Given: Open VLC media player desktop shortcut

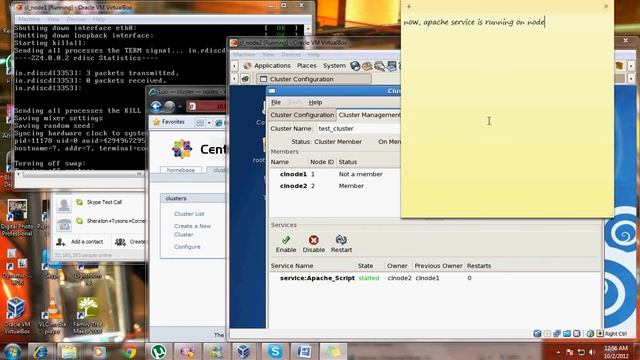Looking at the screenshot, I should pyautogui.click(x=52, y=316).
